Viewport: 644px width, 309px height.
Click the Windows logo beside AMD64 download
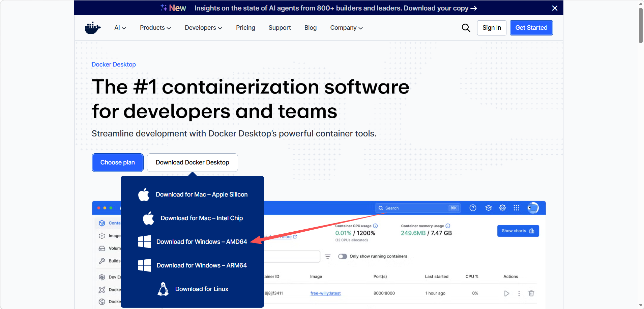144,242
